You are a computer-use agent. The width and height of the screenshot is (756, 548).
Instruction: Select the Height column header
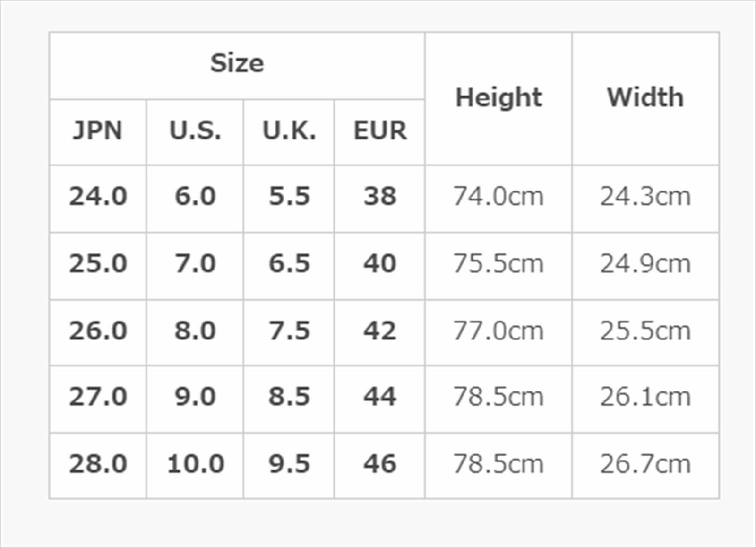(498, 99)
